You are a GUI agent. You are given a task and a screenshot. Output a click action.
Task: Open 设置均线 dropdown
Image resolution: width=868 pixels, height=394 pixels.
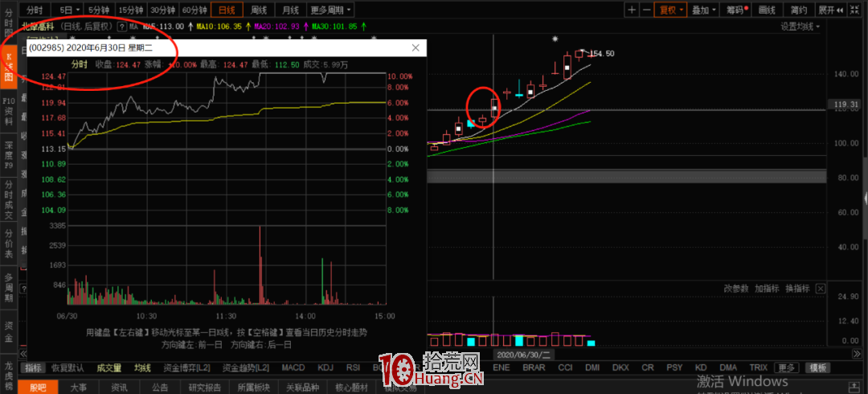pos(800,26)
